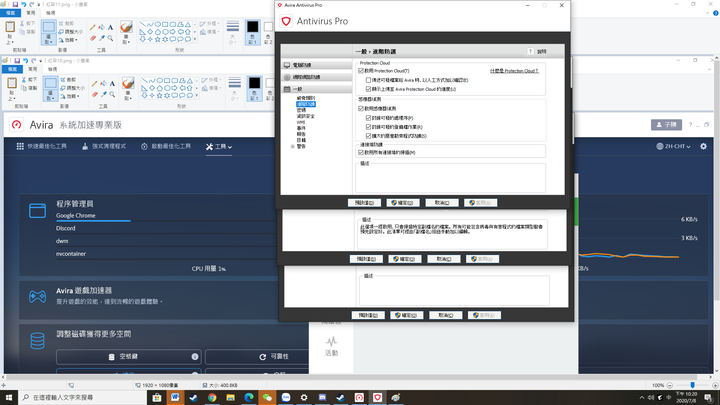Select 威脅類別 in the Avira settings tree
Image resolution: width=720 pixels, height=405 pixels.
pos(306,98)
